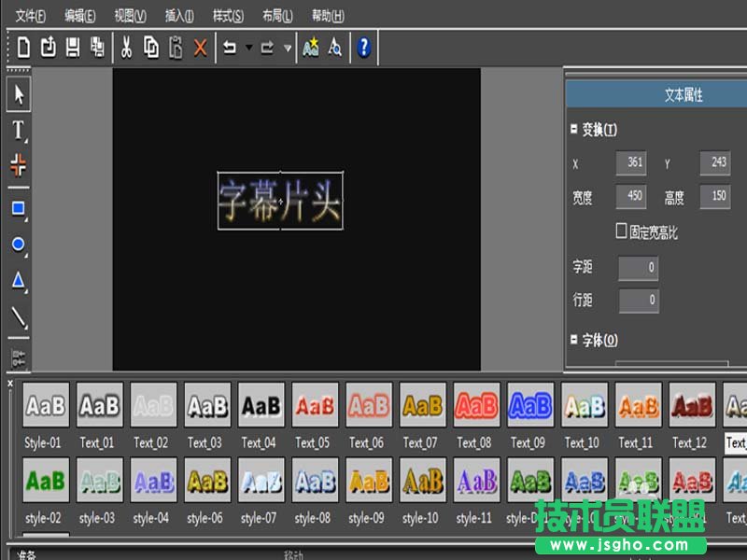The height and width of the screenshot is (560, 747).
Task: Open the Help button on toolbar
Action: coord(362,47)
